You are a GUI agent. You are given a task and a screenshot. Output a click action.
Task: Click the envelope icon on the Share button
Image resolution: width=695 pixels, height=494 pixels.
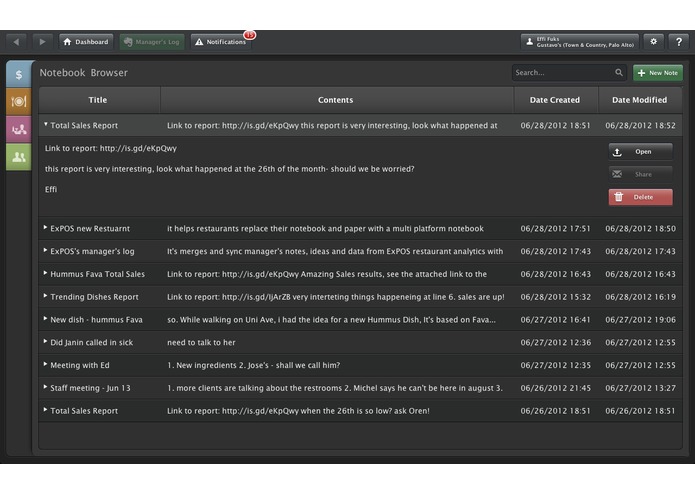tap(617, 174)
